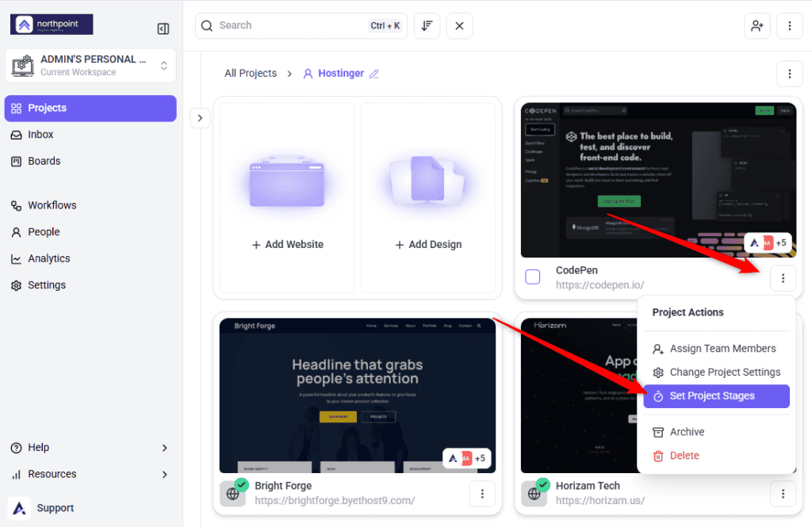Click the brightforge.byethost9.com URL
The image size is (812, 527).
click(335, 501)
